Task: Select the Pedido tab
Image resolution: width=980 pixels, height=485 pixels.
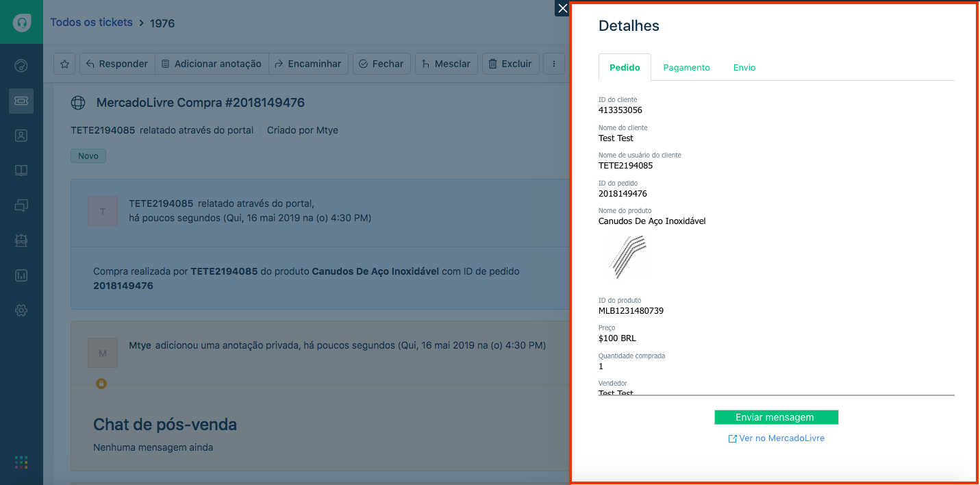Action: (x=625, y=67)
